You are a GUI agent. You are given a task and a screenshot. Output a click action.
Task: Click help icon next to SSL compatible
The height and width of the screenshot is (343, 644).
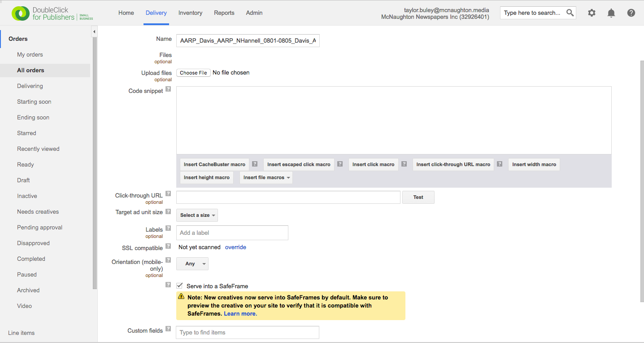tap(168, 246)
